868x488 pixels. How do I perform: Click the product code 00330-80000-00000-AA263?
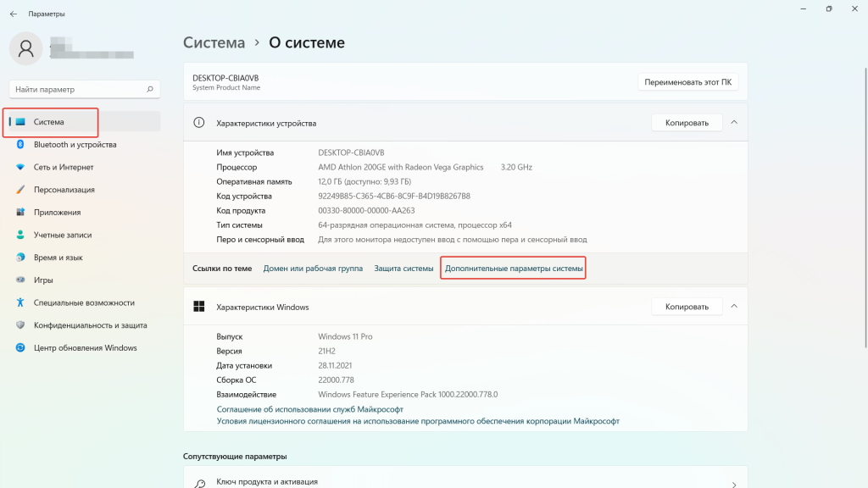click(366, 210)
